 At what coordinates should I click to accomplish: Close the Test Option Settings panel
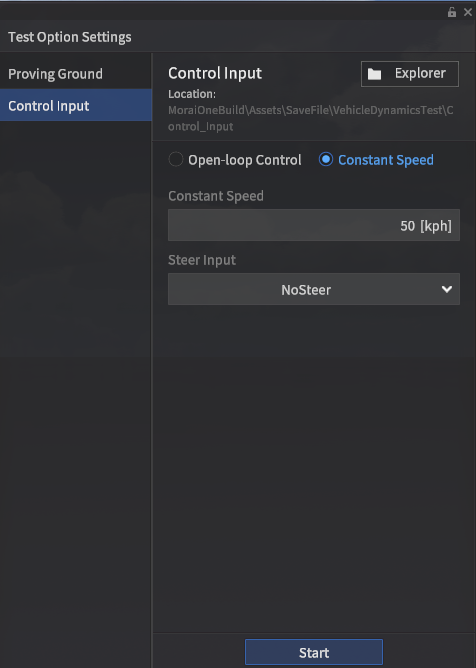pyautogui.click(x=468, y=12)
